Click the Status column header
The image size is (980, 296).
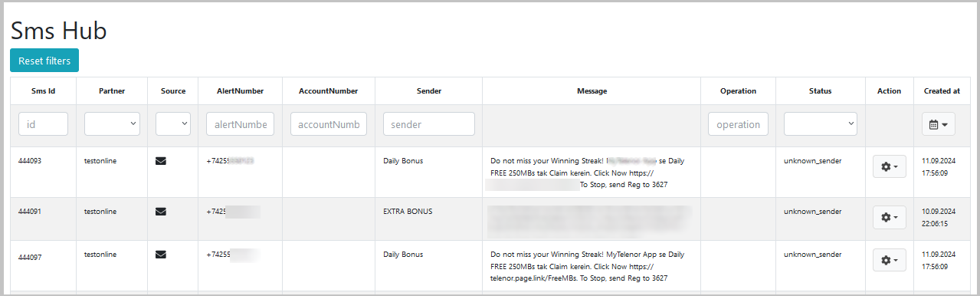pyautogui.click(x=820, y=90)
